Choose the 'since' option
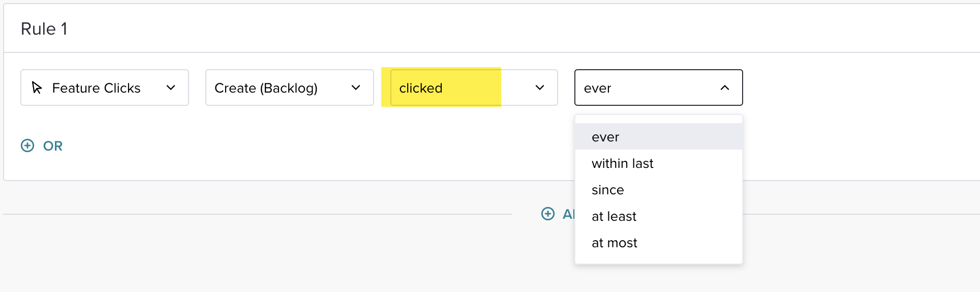The image size is (980, 292). [x=659, y=189]
